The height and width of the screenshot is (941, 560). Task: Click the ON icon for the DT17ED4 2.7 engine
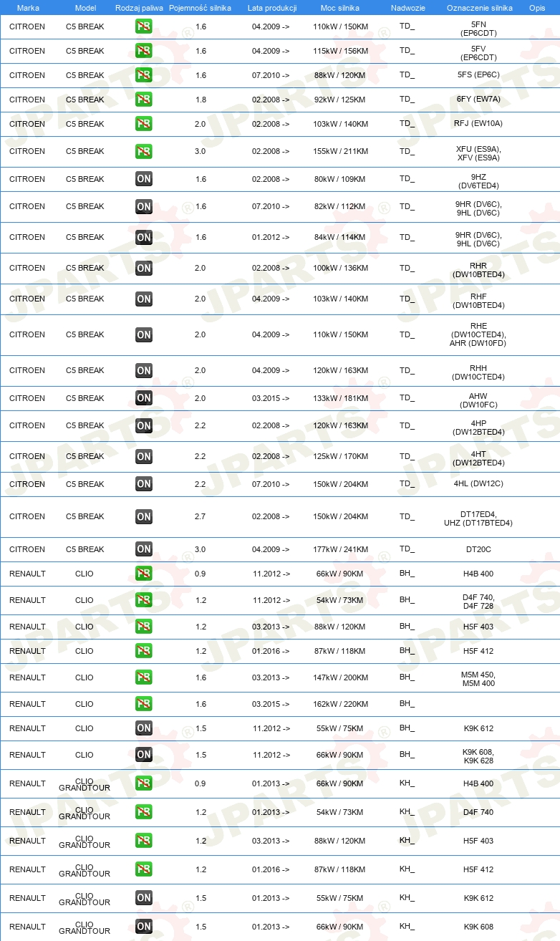pyautogui.click(x=143, y=516)
